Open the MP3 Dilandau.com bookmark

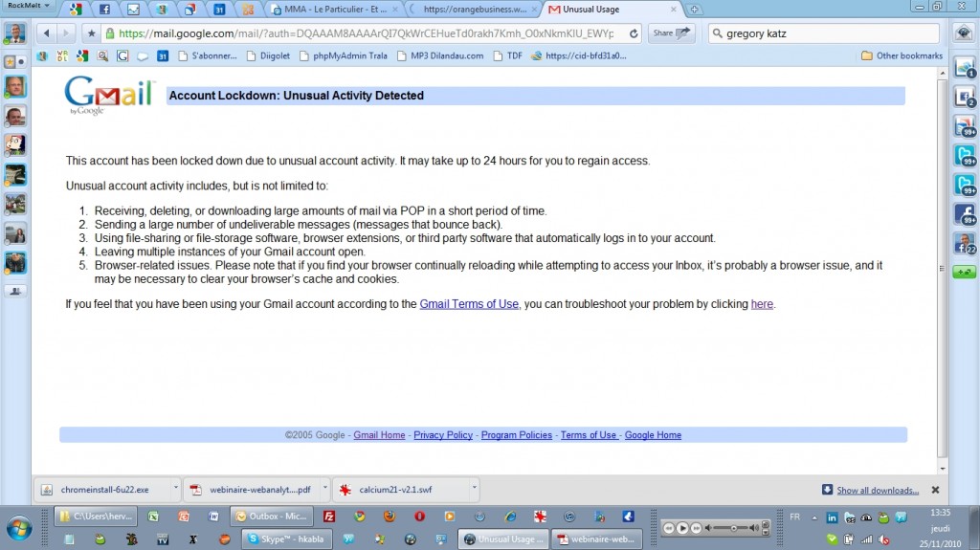click(440, 55)
